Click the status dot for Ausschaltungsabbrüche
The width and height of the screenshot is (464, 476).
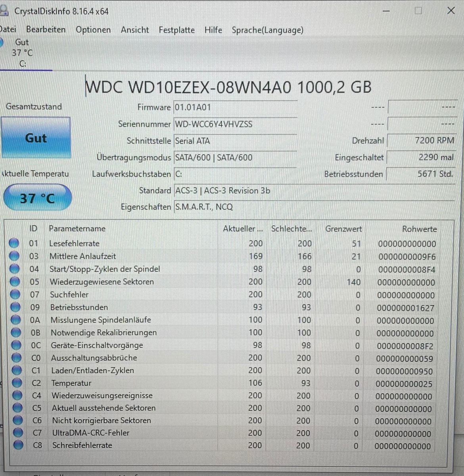pos(17,358)
